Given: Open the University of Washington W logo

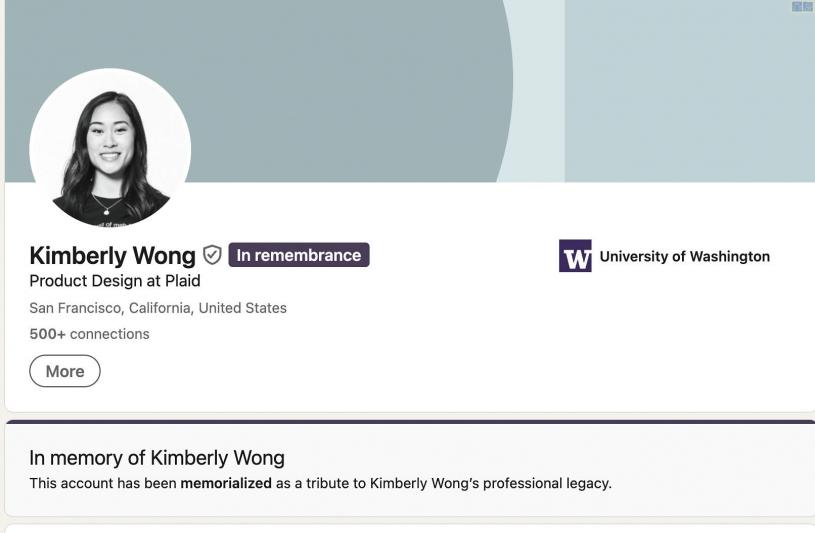Looking at the screenshot, I should pos(575,255).
